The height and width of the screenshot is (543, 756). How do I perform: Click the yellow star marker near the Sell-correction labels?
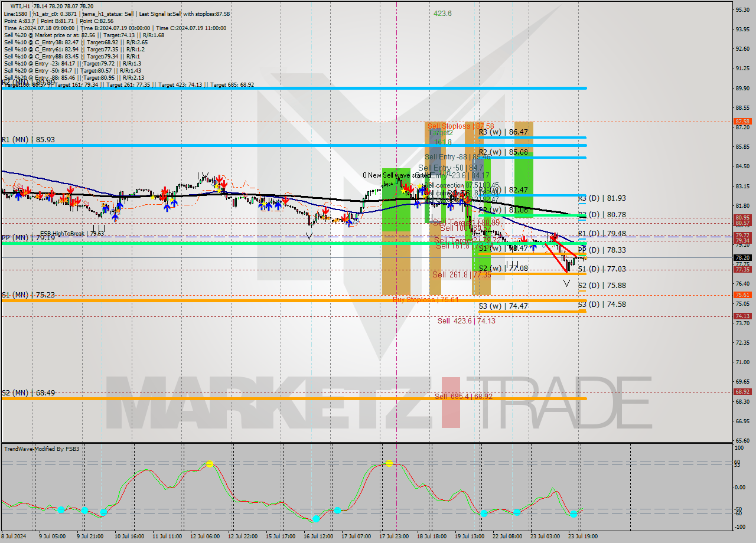point(419,185)
